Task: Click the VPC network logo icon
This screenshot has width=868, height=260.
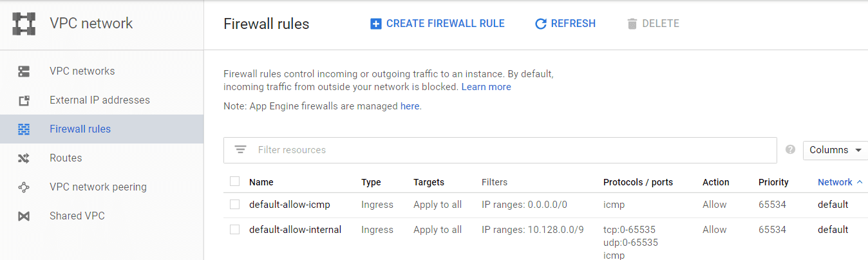Action: pyautogui.click(x=24, y=24)
